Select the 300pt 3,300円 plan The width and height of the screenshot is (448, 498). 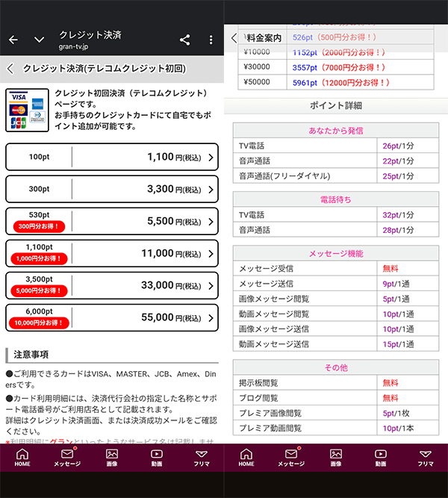pos(112,189)
